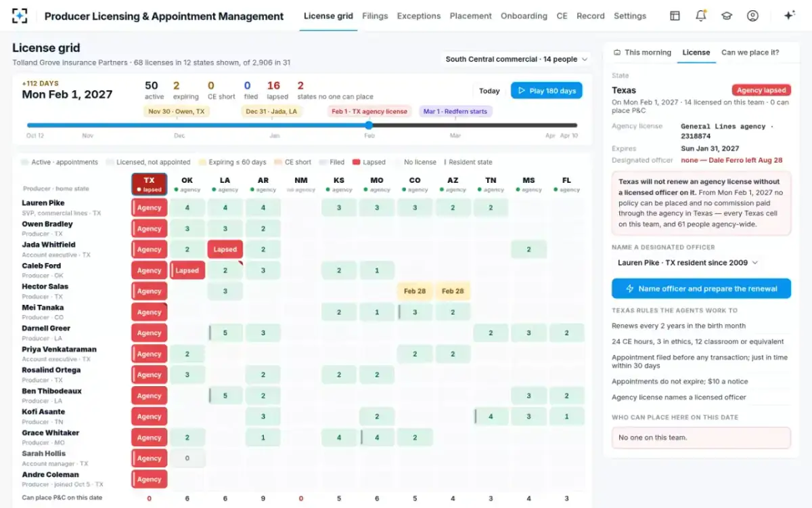Viewport: 812px width, 508px height.
Task: Open the Onboarding tab
Action: point(524,16)
